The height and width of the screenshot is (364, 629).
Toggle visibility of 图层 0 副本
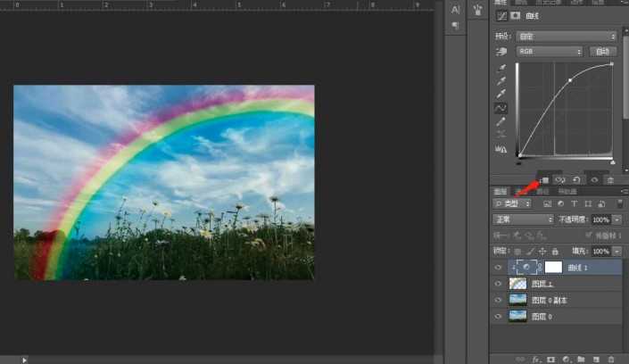pos(498,300)
